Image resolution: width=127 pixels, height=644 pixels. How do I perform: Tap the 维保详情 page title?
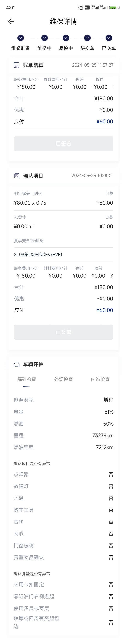tap(64, 22)
